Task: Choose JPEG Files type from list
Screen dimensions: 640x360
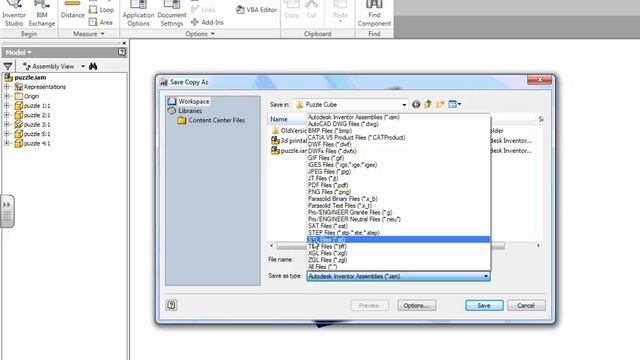Action: [398, 171]
